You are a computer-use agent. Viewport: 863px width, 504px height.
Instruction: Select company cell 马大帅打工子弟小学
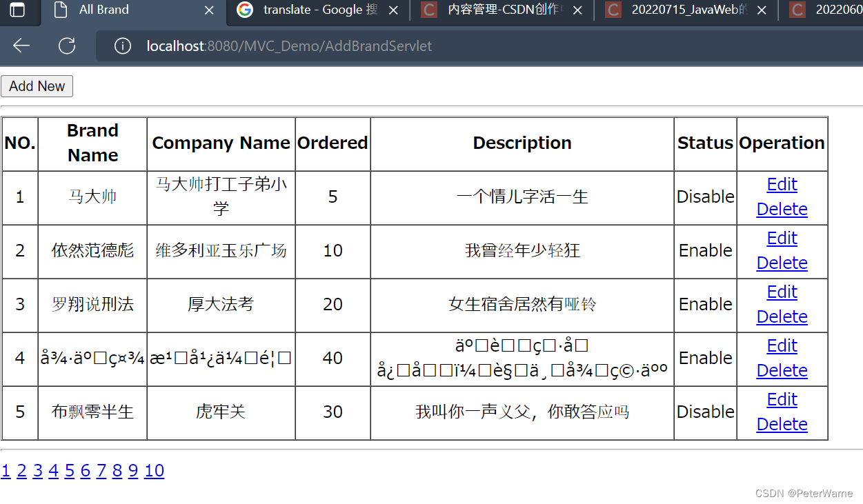(x=221, y=196)
